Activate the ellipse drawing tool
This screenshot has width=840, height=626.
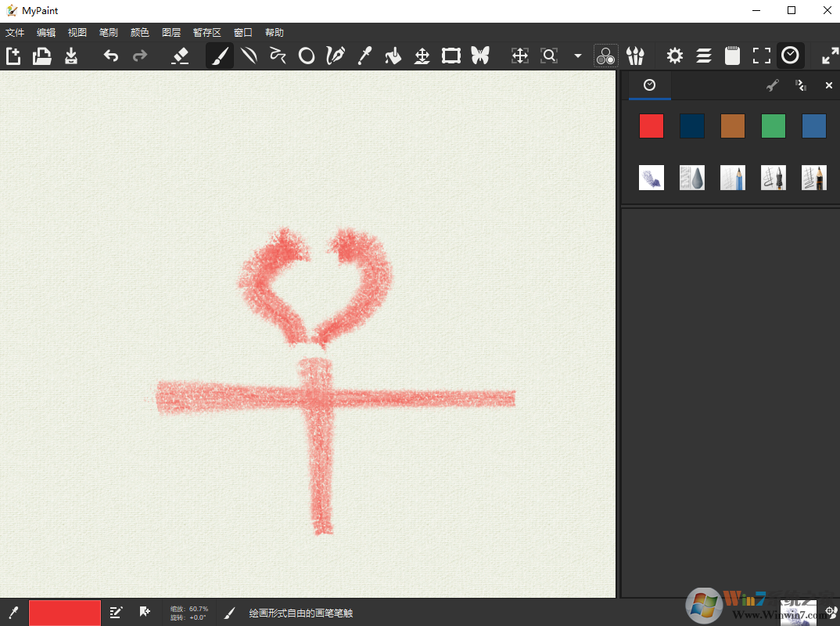307,55
